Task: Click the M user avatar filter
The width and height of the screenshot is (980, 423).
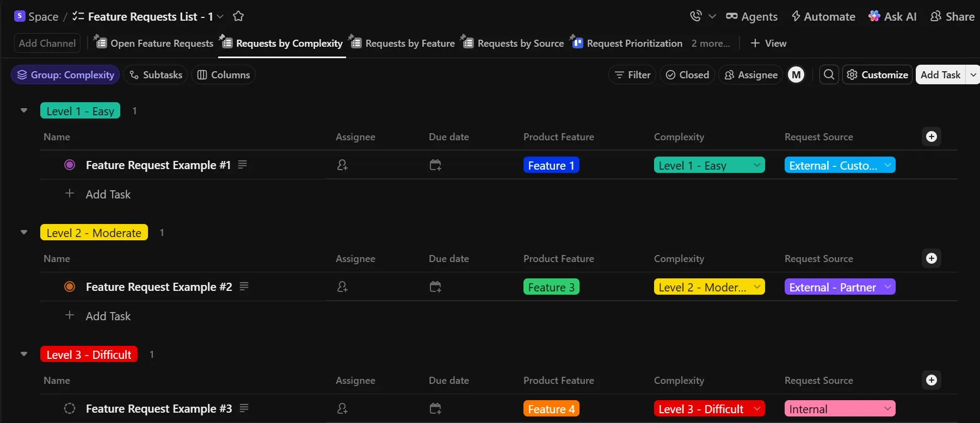Action: point(796,74)
